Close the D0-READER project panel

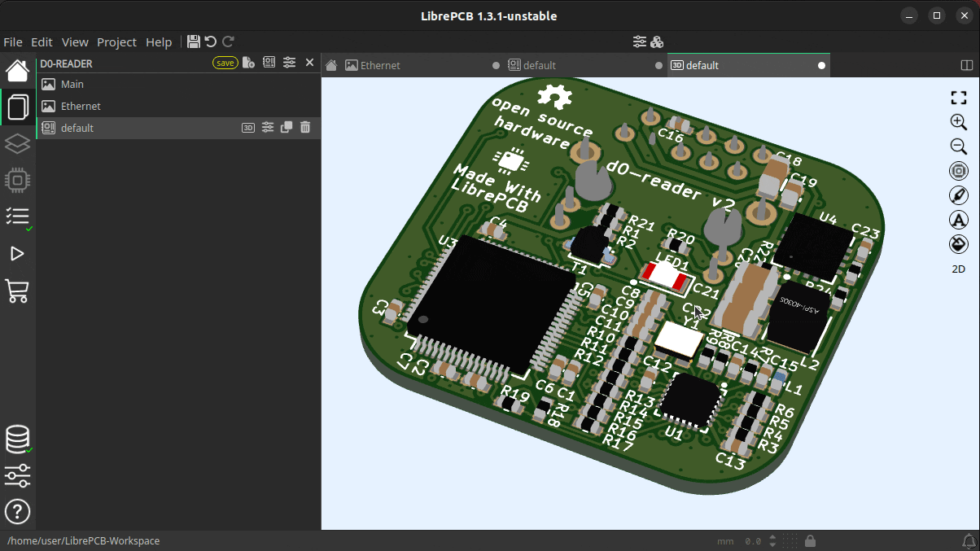(x=309, y=63)
